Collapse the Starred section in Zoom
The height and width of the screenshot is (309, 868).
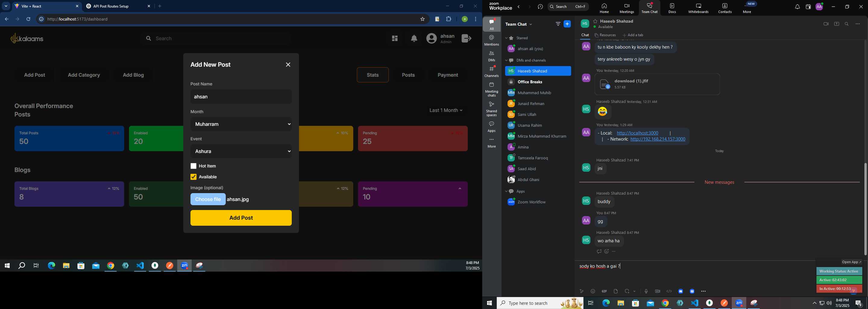pyautogui.click(x=506, y=38)
